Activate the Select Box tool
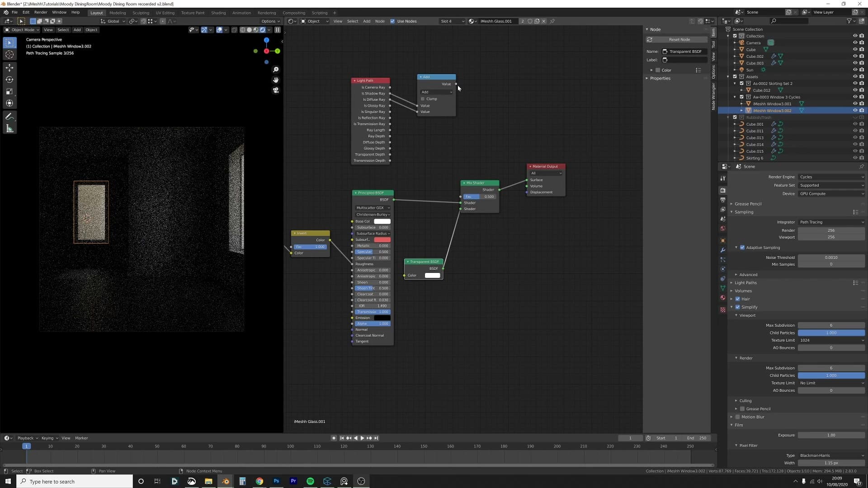 coord(9,42)
